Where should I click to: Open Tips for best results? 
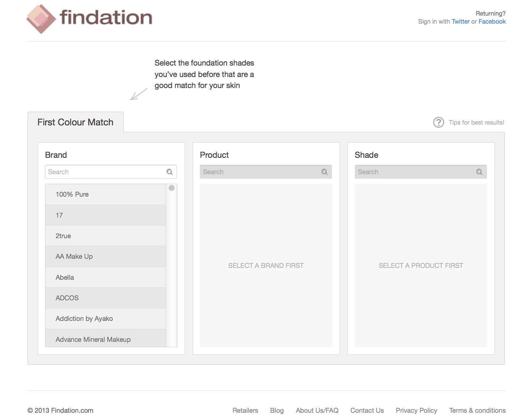(x=477, y=122)
